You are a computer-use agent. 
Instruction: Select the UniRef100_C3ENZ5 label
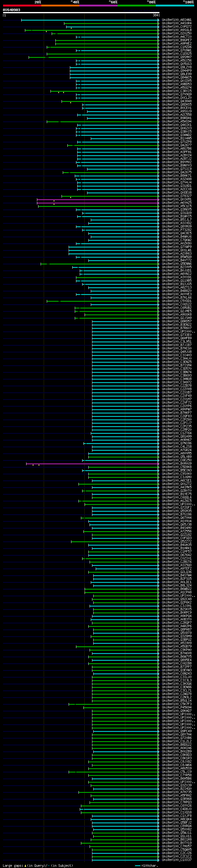click(176, 362)
